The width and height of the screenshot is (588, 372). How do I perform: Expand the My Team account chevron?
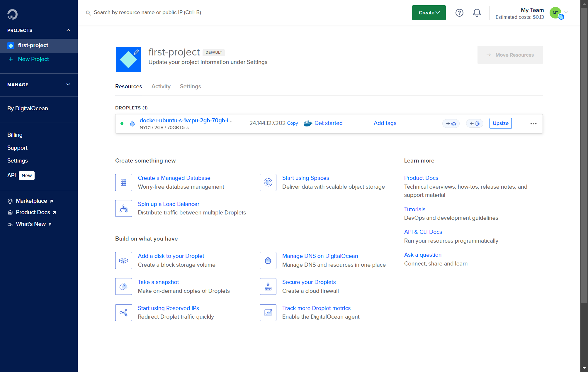pyautogui.click(x=566, y=13)
